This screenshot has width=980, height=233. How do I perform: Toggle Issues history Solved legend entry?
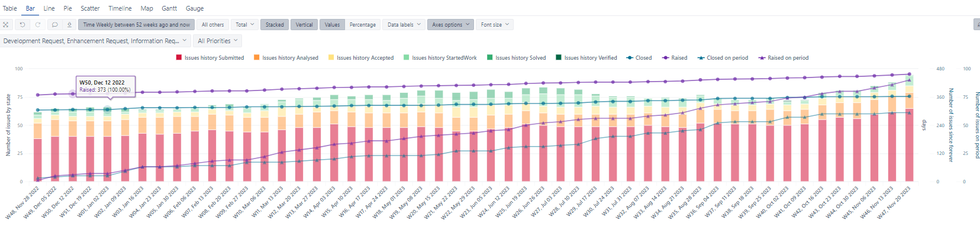(516, 58)
